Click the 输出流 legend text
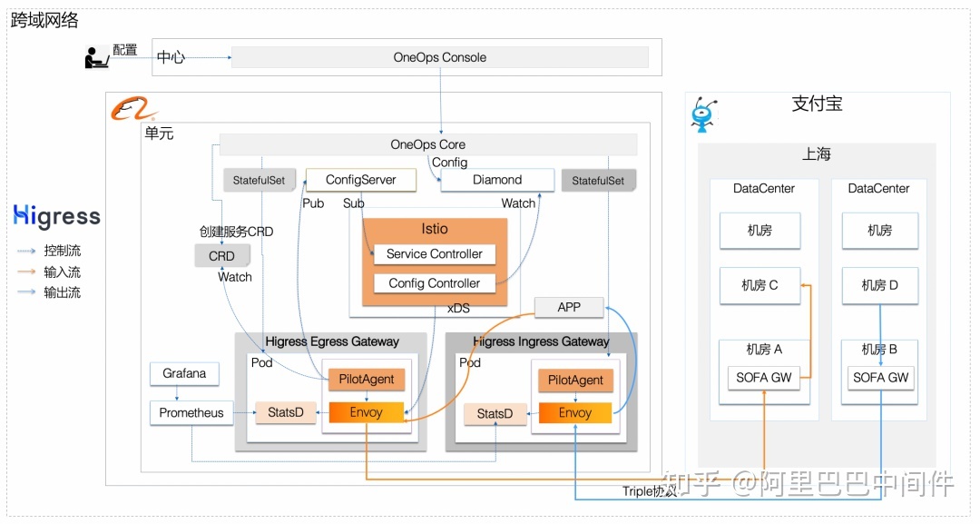The image size is (980, 524). (62, 292)
